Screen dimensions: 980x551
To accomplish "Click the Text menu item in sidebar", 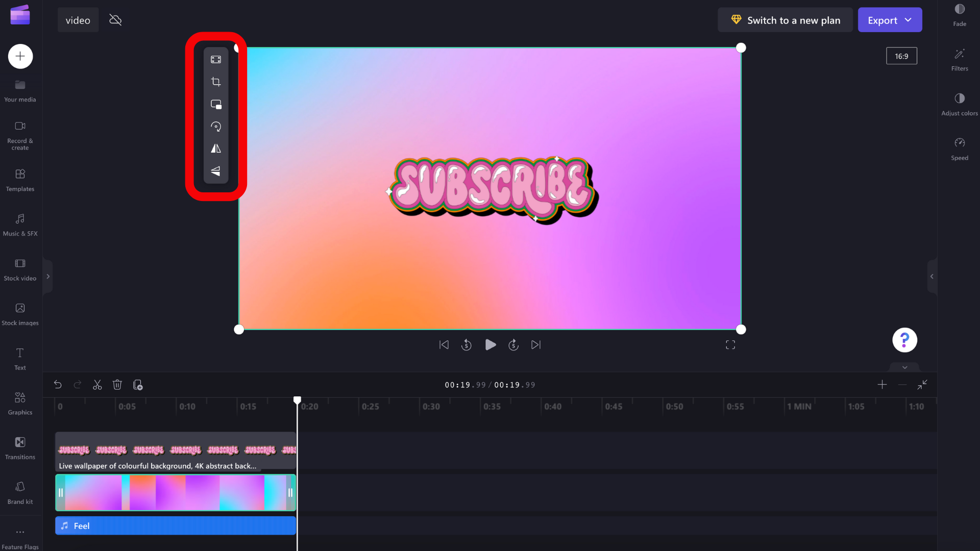I will pos(19,358).
